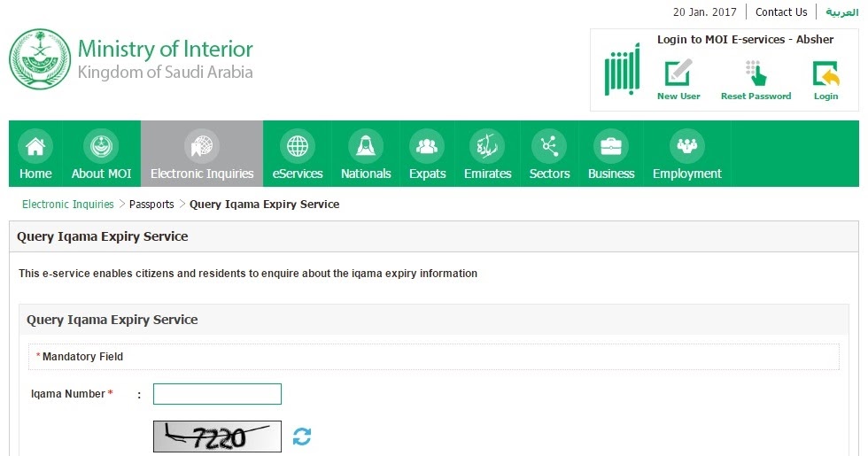The height and width of the screenshot is (456, 868).
Task: Click the Expats group icon
Action: tap(427, 146)
